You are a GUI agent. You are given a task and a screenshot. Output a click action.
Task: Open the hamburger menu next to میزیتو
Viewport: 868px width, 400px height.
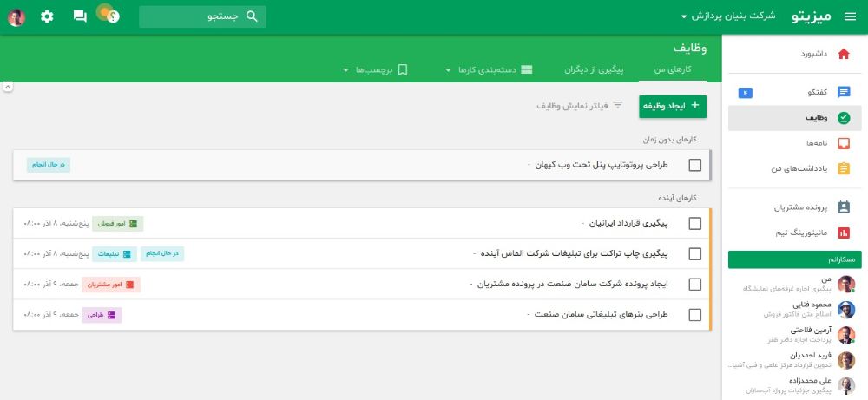pyautogui.click(x=849, y=16)
